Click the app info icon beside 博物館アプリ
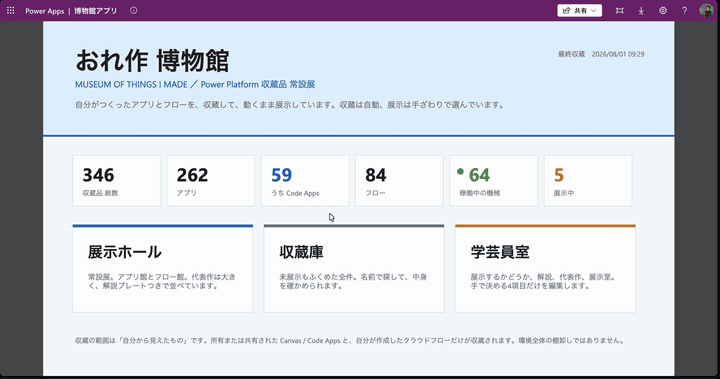720x379 pixels. 134,10
